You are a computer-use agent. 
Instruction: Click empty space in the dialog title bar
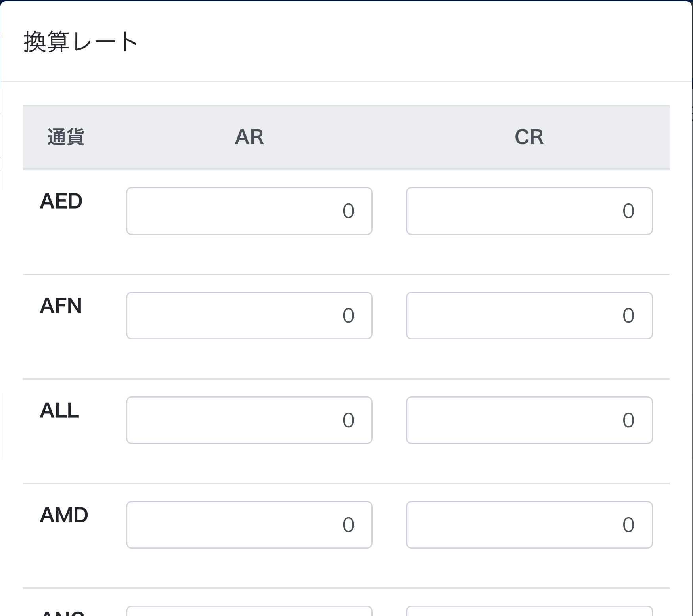pyautogui.click(x=396, y=42)
